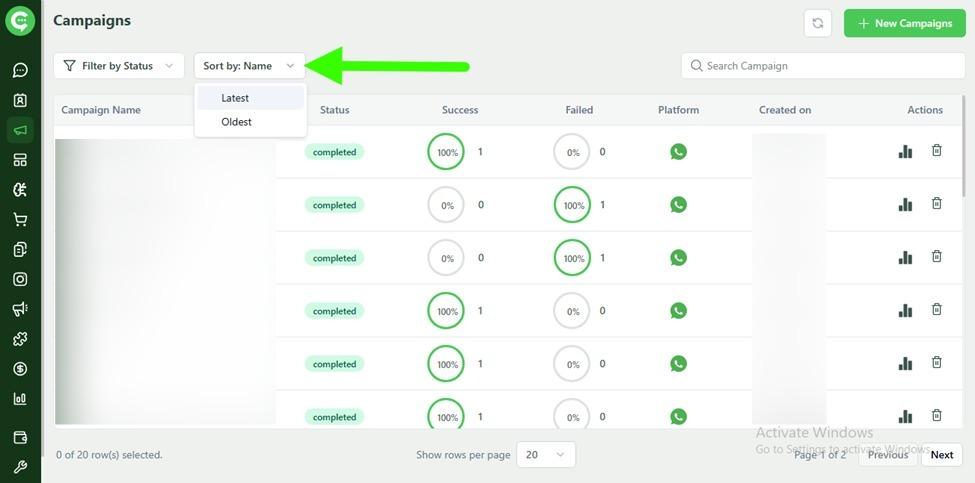This screenshot has width=975, height=483.
Task: Open the brain automation icon in sidebar
Action: pos(20,190)
